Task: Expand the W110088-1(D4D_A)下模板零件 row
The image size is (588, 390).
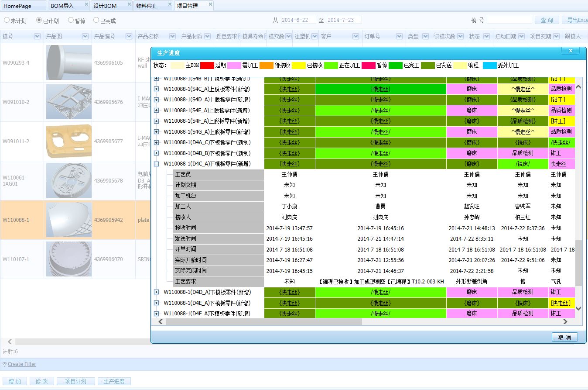Action: [x=157, y=292]
